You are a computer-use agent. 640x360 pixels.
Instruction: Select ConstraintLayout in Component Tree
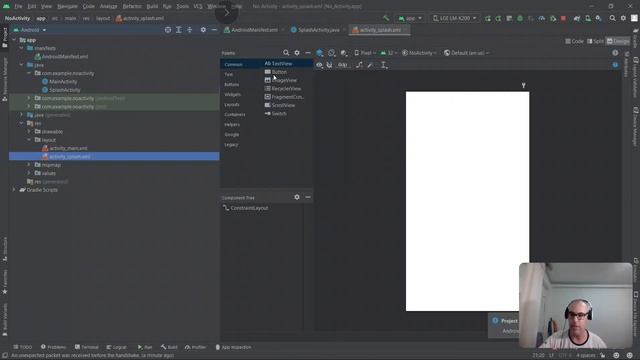coord(246,208)
